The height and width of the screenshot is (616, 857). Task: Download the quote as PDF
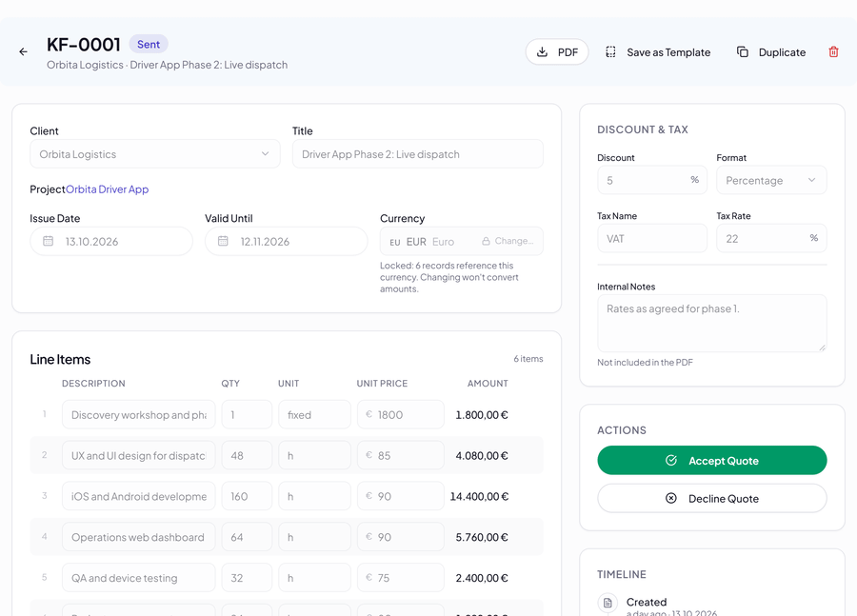557,52
